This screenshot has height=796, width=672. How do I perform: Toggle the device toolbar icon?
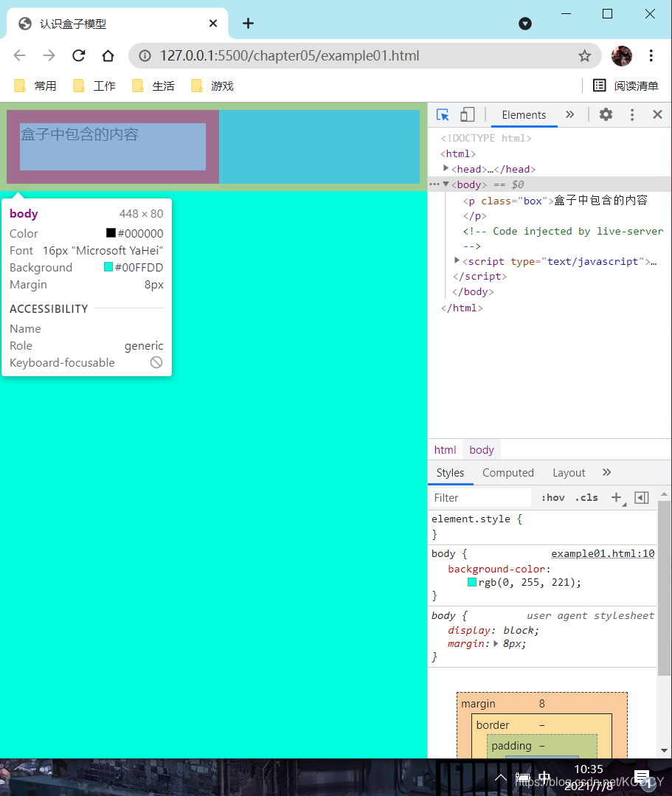coord(467,115)
